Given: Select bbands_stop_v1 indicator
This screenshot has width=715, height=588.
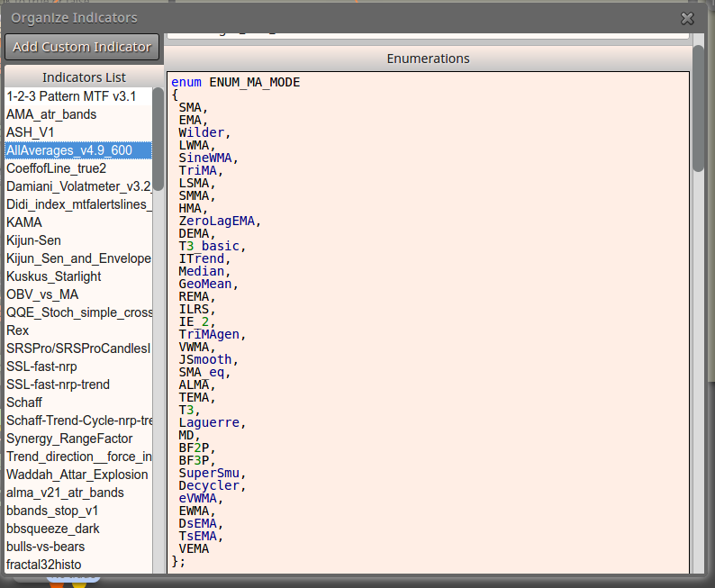Looking at the screenshot, I should pos(78,511).
